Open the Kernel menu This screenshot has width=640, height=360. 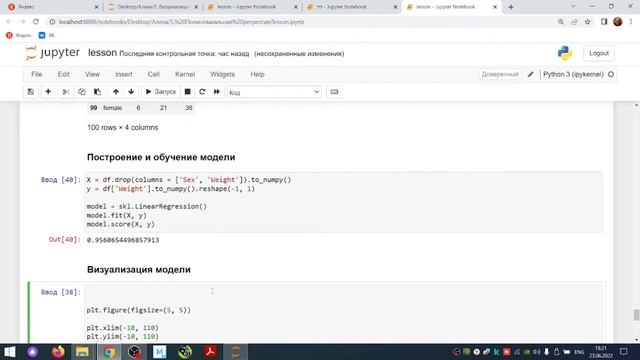tap(185, 74)
